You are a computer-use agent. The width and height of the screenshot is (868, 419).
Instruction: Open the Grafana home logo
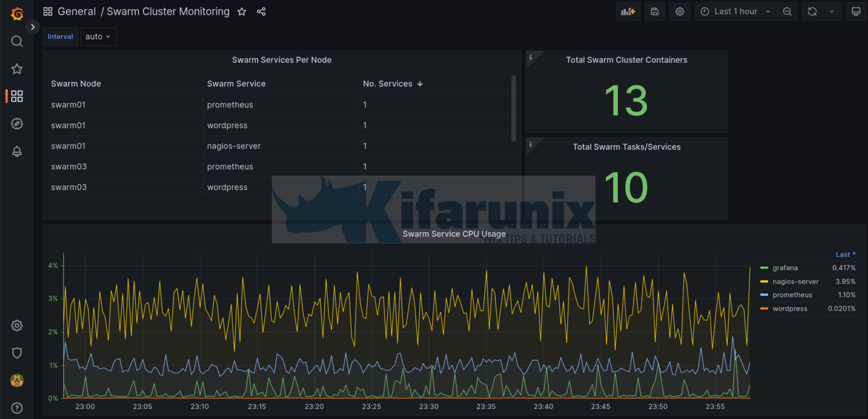[17, 14]
